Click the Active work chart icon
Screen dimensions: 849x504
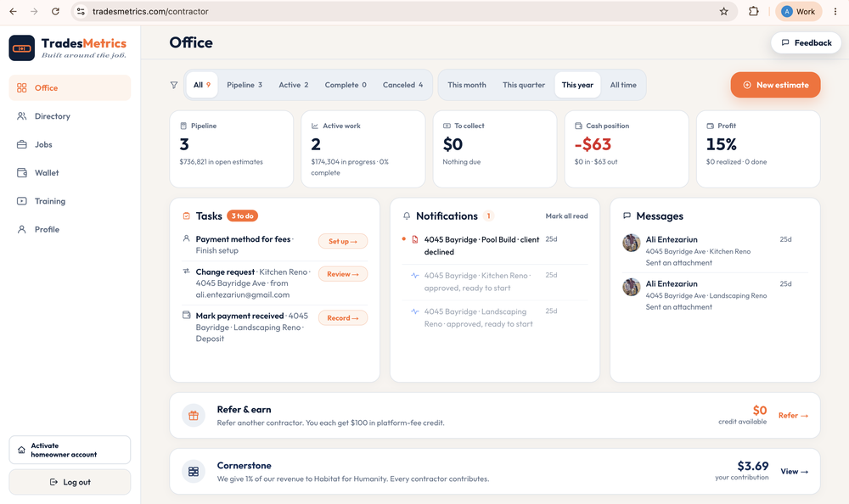[315, 126]
